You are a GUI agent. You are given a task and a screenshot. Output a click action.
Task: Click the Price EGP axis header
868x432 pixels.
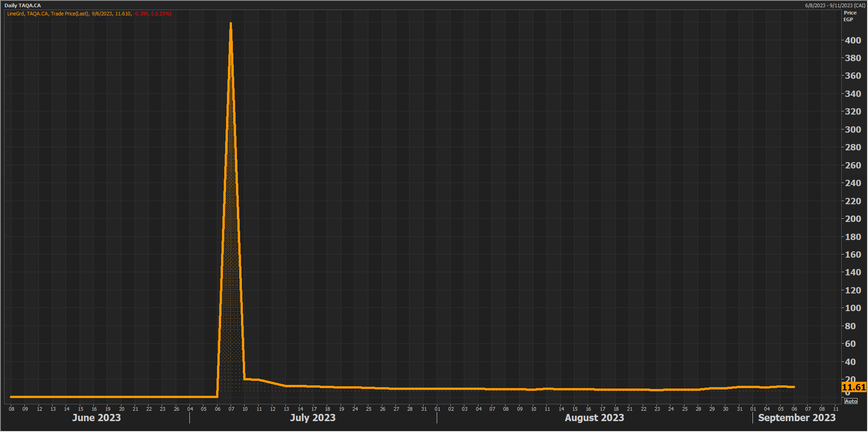click(x=849, y=16)
